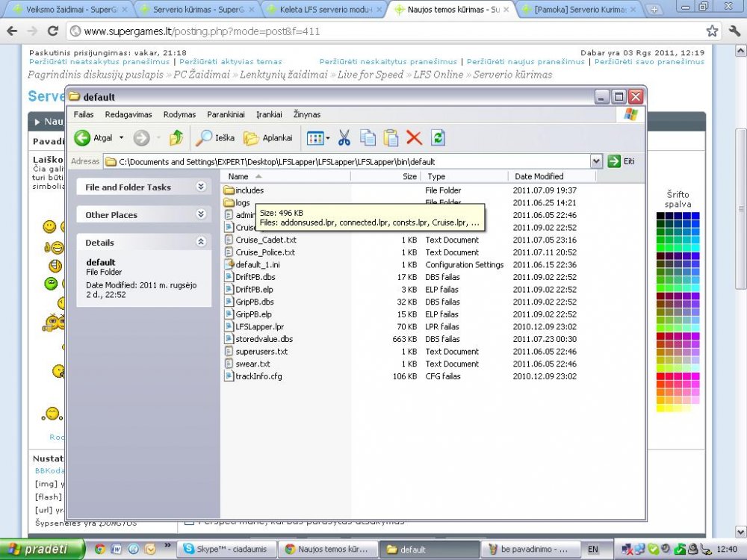Viewport: 747px width, 560px height.
Task: Click the Eiti go button
Action: point(622,161)
